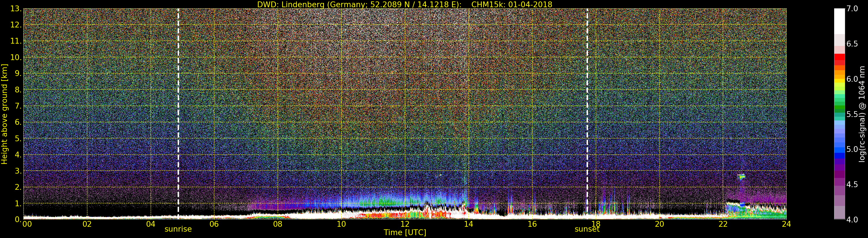This screenshot has height=238, width=868.
Task: Click the height axis tick "6."
Action: pyautogui.click(x=18, y=122)
